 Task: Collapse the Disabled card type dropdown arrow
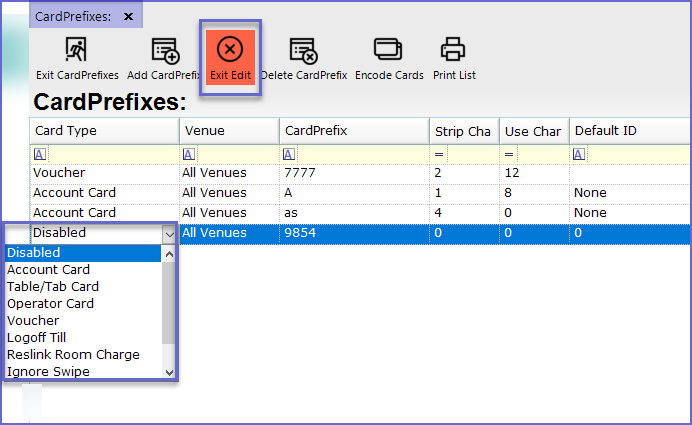point(168,233)
